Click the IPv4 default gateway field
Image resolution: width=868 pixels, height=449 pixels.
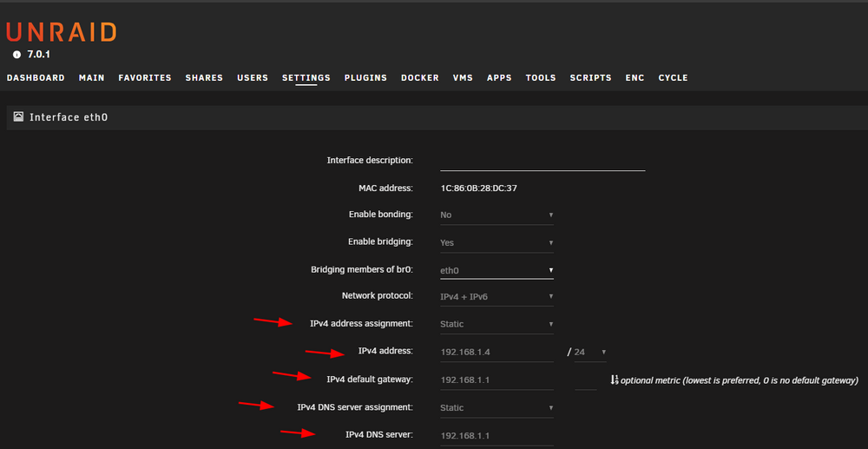pyautogui.click(x=496, y=380)
